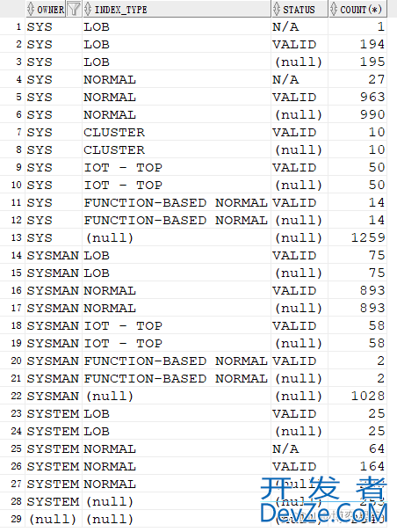Click the filter funnel icon on OWNER column

73,9
